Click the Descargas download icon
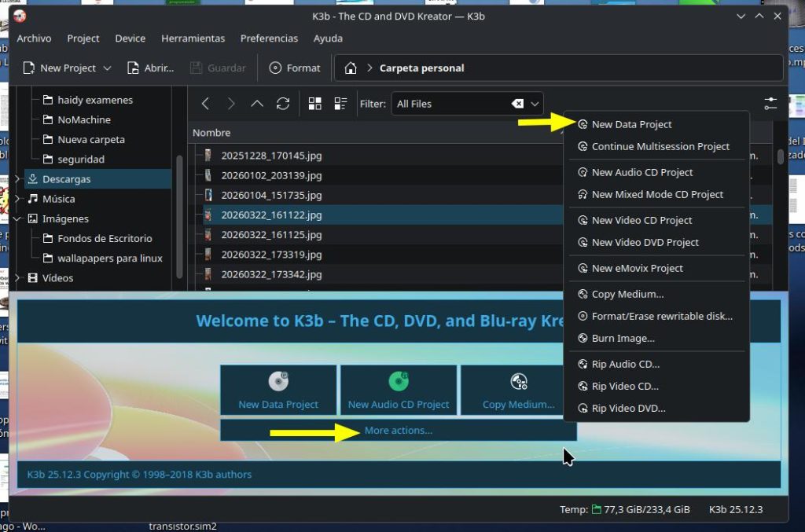This screenshot has height=532, width=805. (33, 179)
